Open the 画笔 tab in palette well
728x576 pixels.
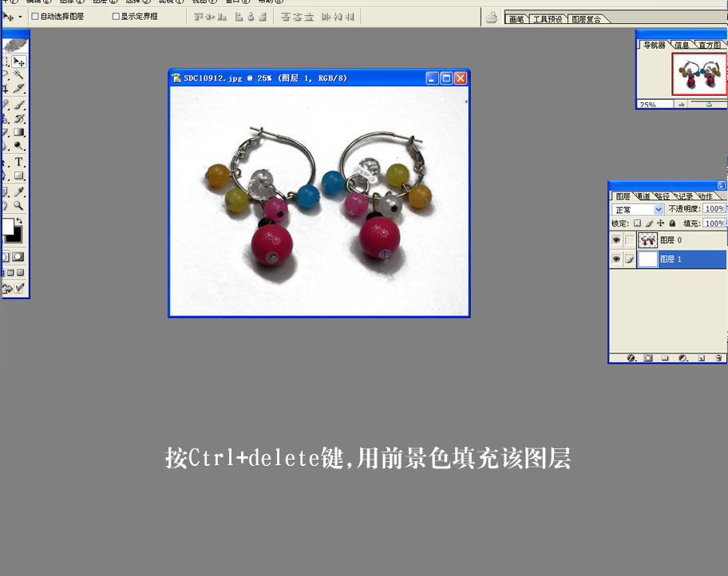(x=516, y=19)
